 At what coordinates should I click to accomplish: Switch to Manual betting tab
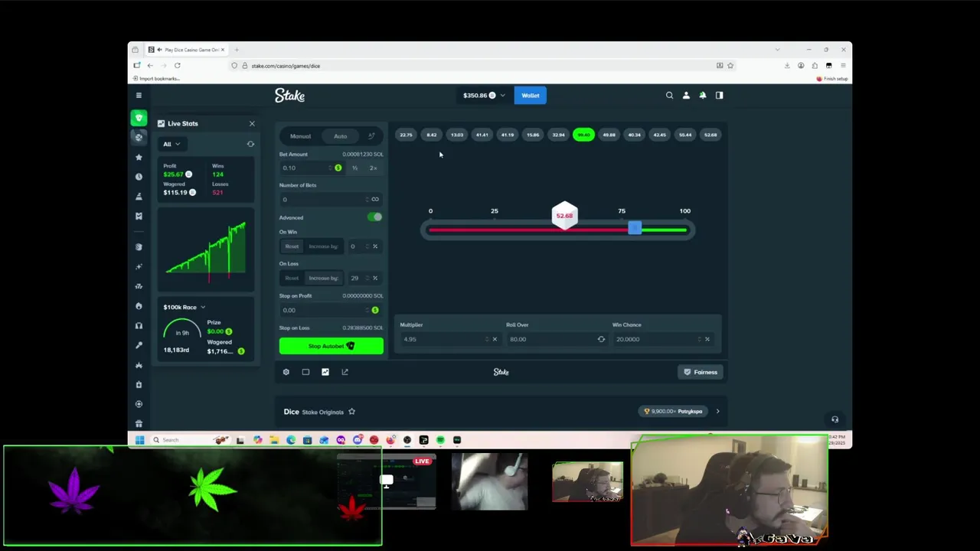(300, 136)
